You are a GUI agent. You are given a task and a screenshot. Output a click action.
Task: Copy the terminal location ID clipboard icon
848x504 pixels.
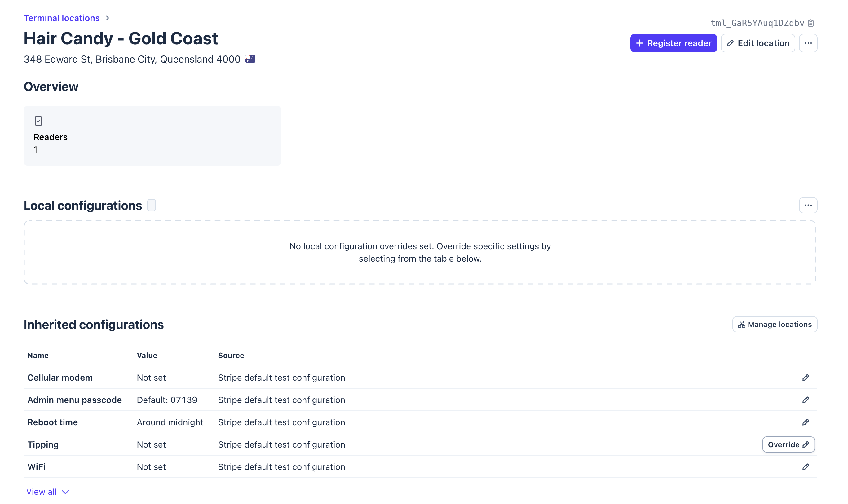tap(810, 23)
